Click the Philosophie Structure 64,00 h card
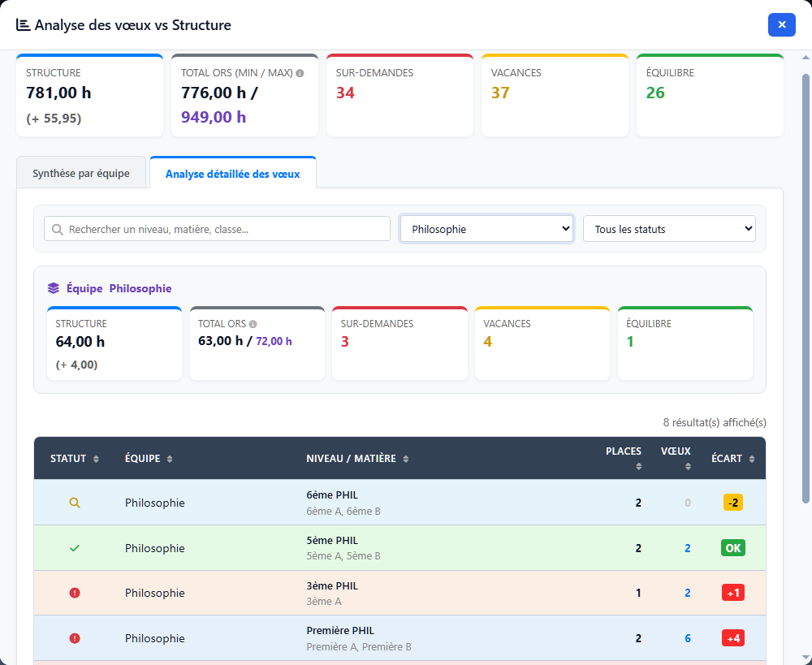Screen dimensions: 812x665 pos(114,343)
